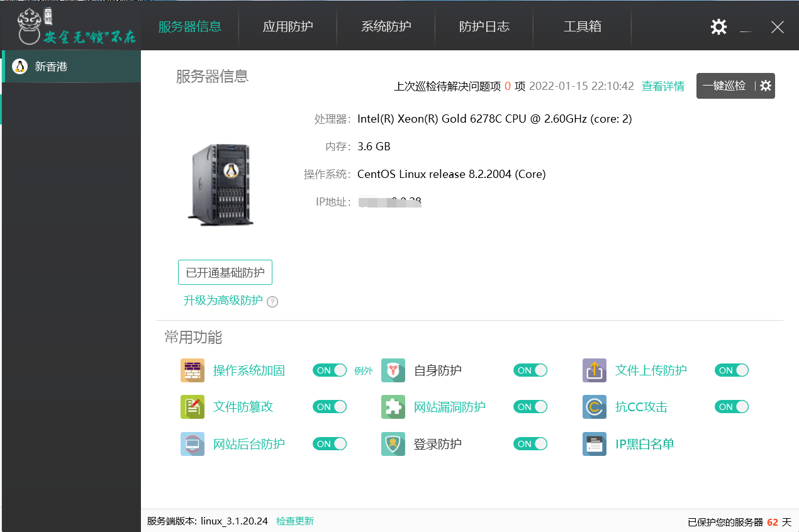This screenshot has width=799, height=532.
Task: Open 网站漏洞防护 text link
Action: point(450,407)
